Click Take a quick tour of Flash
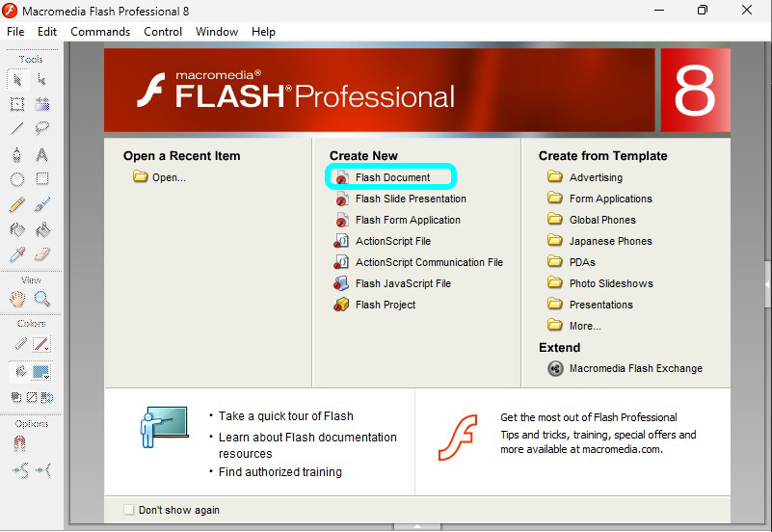Viewport: 772px width, 532px height. tap(285, 416)
